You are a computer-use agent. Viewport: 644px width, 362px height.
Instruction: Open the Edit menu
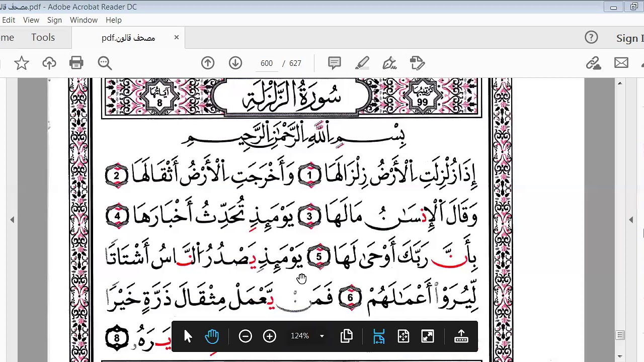click(x=8, y=20)
